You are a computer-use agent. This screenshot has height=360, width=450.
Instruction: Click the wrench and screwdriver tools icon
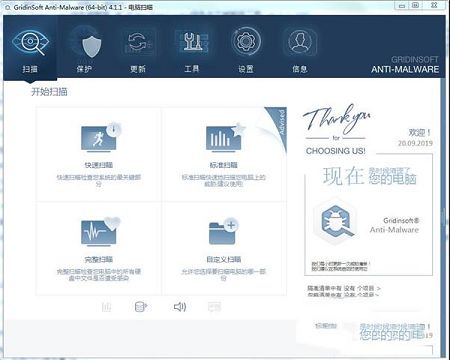coord(192,42)
